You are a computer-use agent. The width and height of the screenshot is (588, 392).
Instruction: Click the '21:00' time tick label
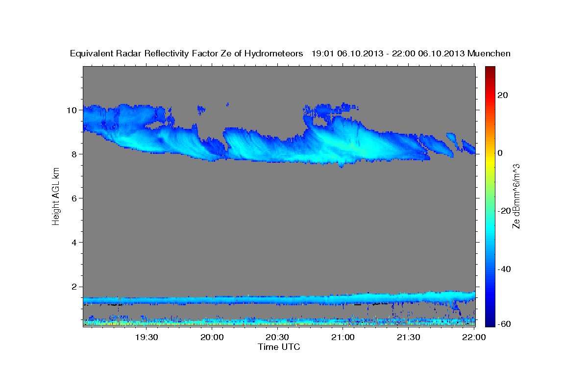[343, 338]
